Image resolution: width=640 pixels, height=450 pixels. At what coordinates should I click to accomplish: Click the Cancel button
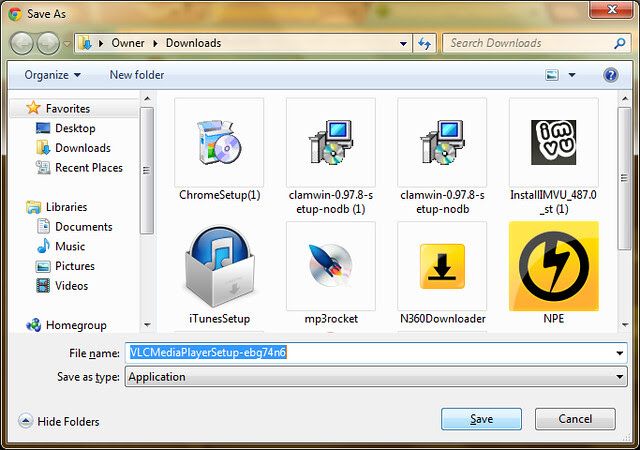pyautogui.click(x=575, y=419)
